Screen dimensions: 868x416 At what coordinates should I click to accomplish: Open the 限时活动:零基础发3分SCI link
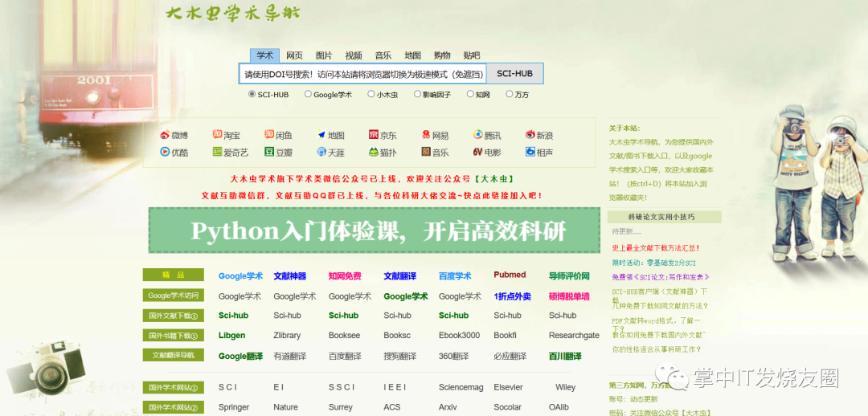click(653, 263)
